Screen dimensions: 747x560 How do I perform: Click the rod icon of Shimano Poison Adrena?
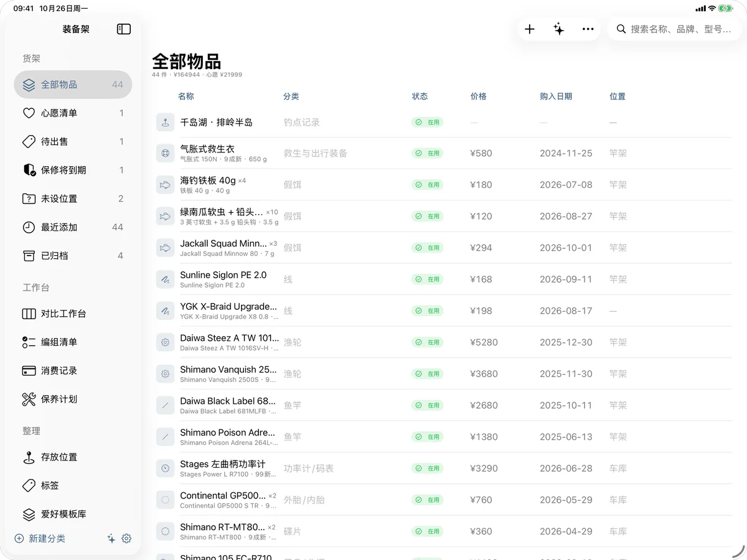(x=165, y=437)
